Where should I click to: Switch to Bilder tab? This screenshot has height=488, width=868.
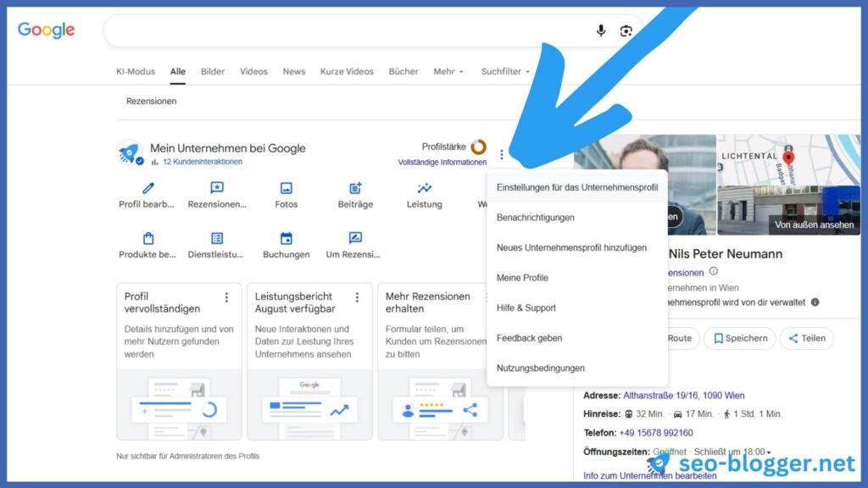pyautogui.click(x=213, y=71)
